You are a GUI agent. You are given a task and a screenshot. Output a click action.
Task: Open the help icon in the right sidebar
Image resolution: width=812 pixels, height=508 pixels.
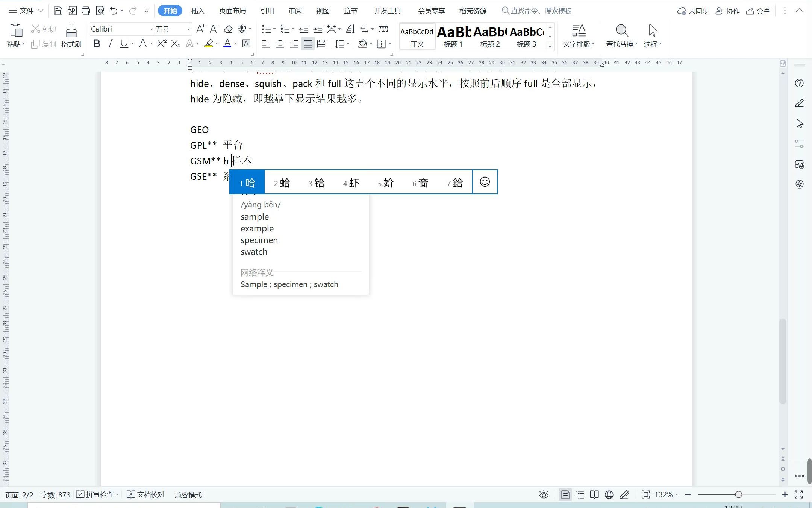[799, 83]
